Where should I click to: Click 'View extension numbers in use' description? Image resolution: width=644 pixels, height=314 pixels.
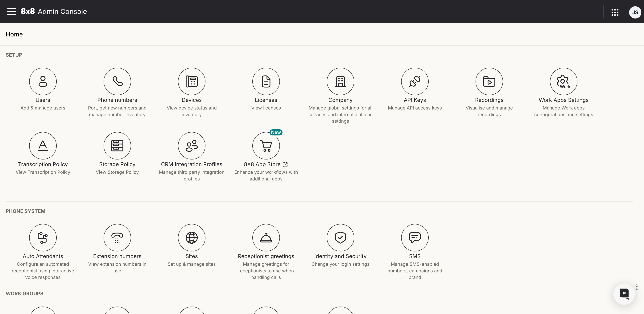[x=117, y=267]
